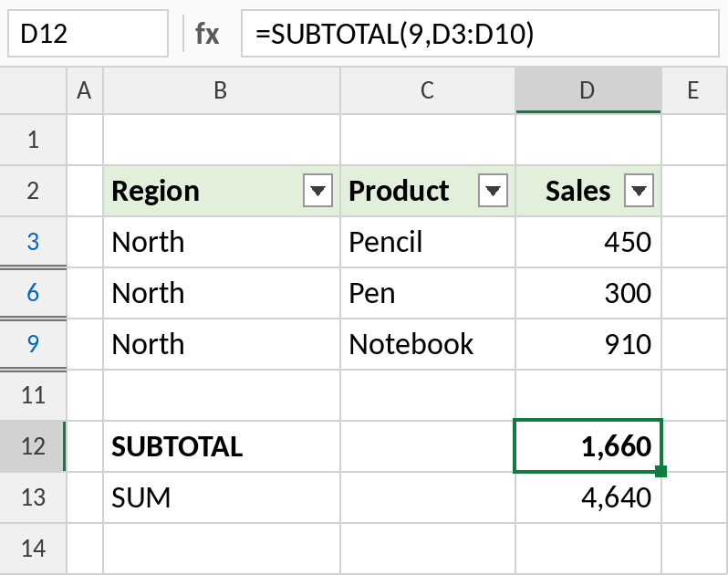Select row 12 header

click(33, 446)
